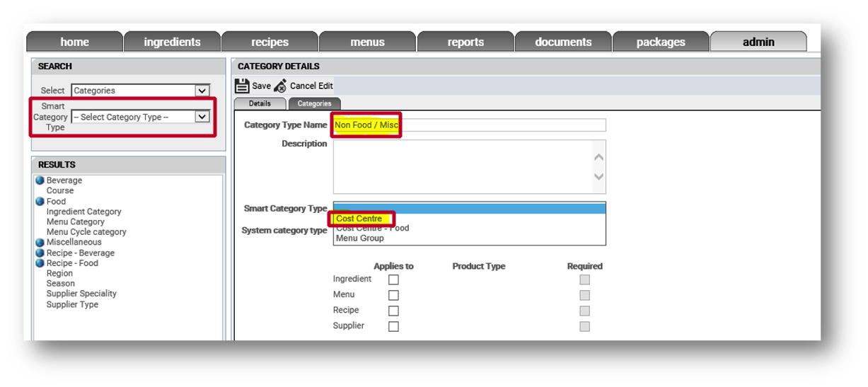
Task: Select Recipe - Food in results
Action: coord(72,263)
